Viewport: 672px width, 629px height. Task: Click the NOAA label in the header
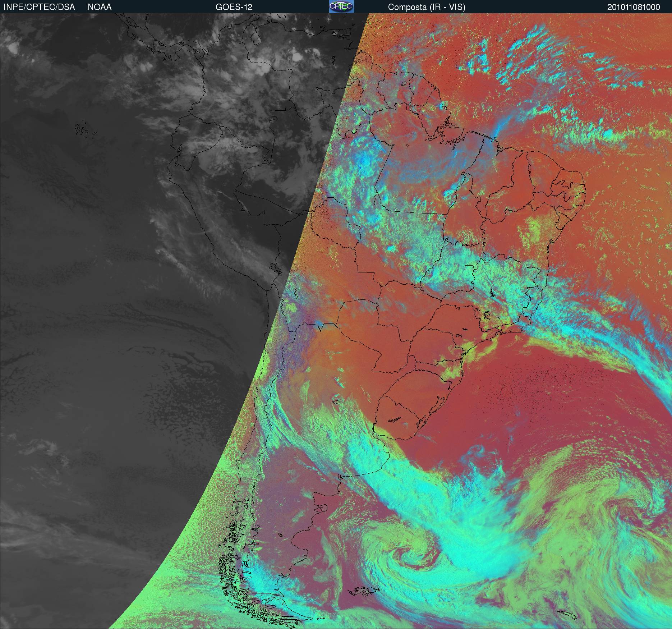100,7
